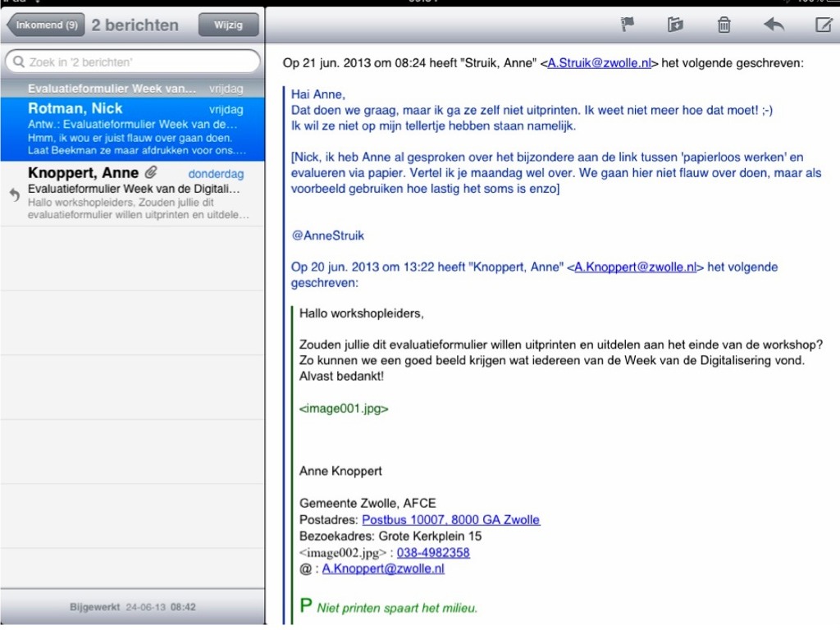Image resolution: width=840 pixels, height=630 pixels.
Task: Tap the image001.jpg attachment placeholder
Action: (344, 408)
